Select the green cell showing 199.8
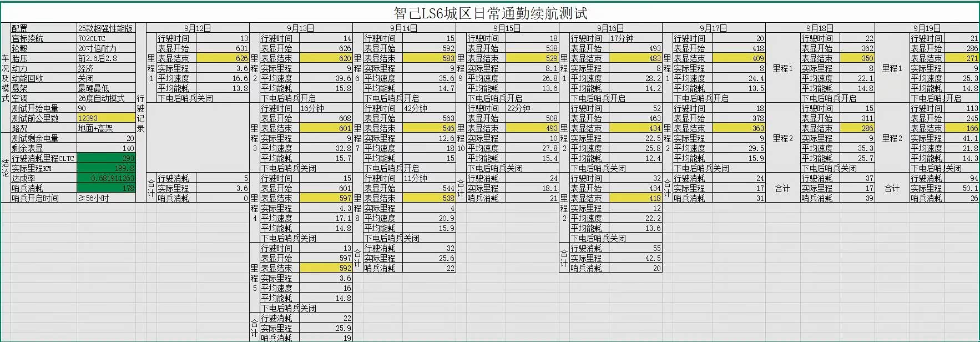 pyautogui.click(x=106, y=168)
